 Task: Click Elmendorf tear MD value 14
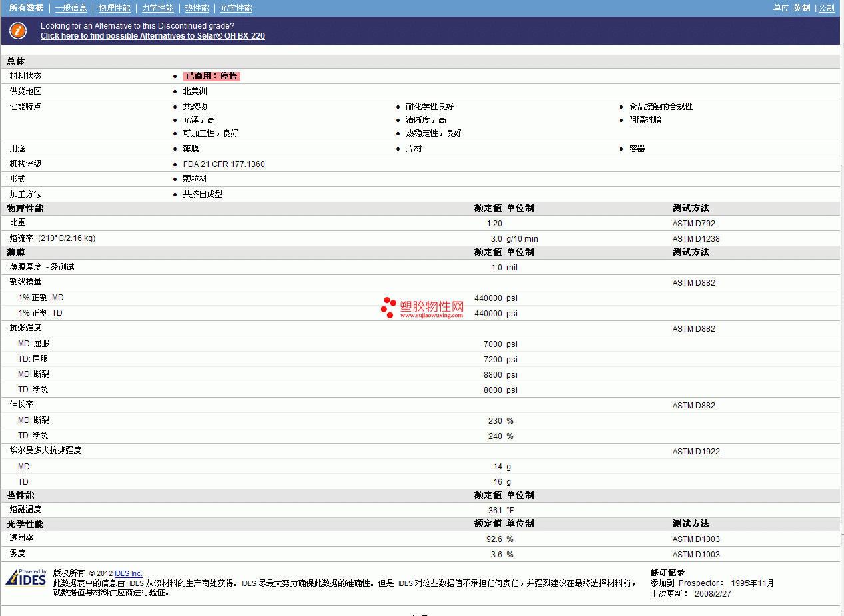click(x=498, y=467)
